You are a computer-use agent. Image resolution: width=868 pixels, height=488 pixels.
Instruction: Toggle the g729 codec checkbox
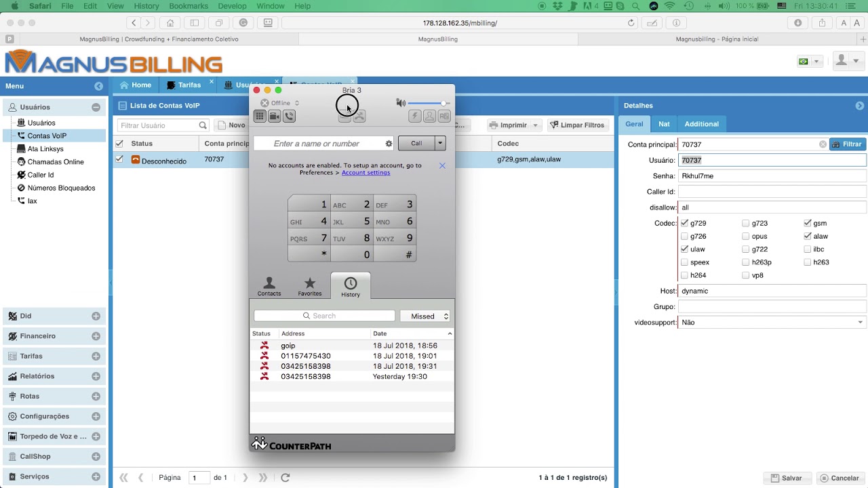[684, 223]
